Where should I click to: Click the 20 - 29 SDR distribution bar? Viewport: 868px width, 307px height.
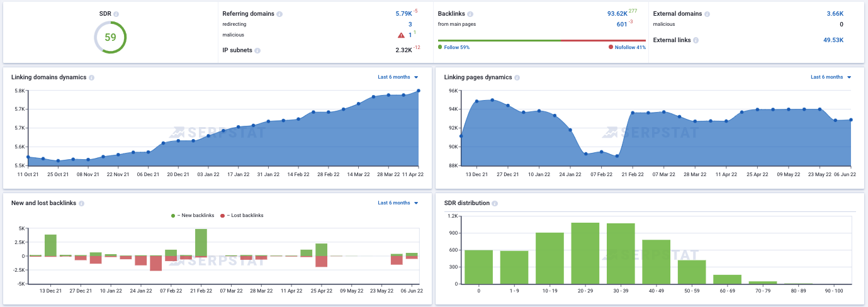point(585,254)
